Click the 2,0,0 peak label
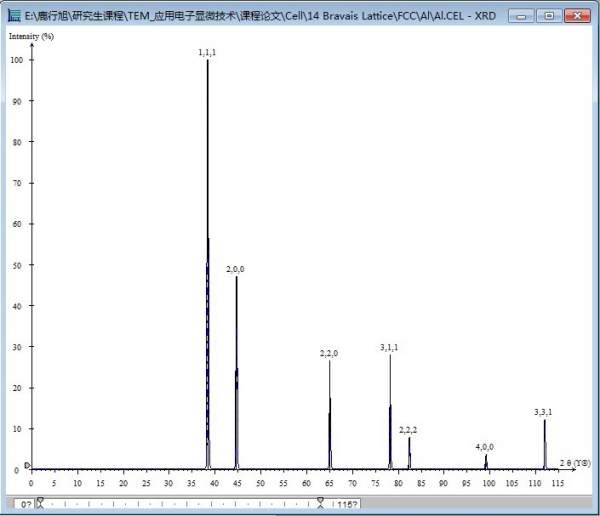Viewport: 600px width, 516px height. 235,269
